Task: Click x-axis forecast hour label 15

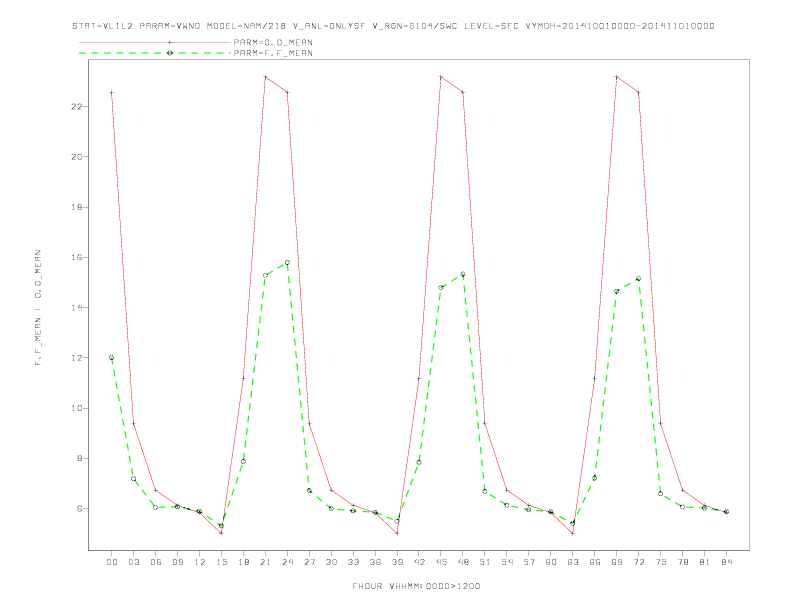Action: click(x=221, y=562)
